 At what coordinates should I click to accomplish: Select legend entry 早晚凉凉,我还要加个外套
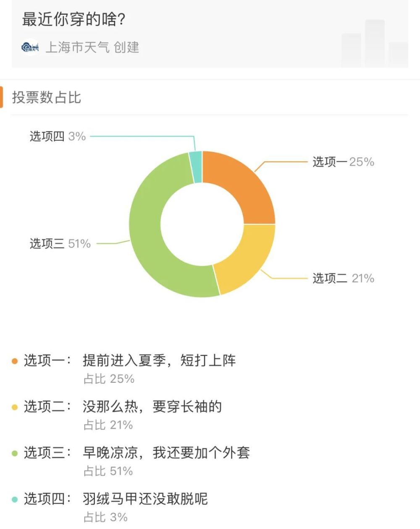pyautogui.click(x=166, y=453)
